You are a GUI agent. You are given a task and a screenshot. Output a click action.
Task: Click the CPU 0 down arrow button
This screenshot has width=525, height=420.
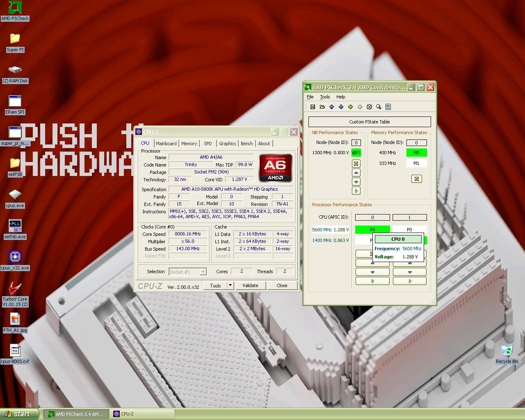(372, 272)
